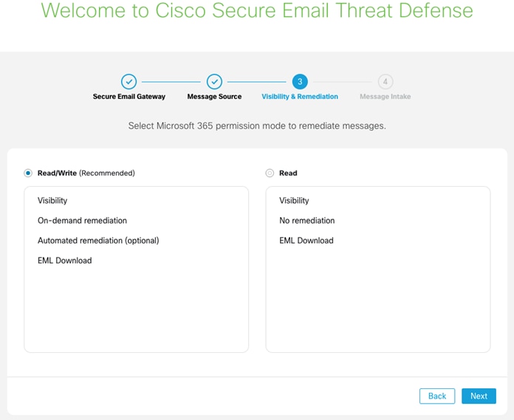This screenshot has width=514, height=420.
Task: Select the Message Intake step label
Action: pyautogui.click(x=385, y=97)
